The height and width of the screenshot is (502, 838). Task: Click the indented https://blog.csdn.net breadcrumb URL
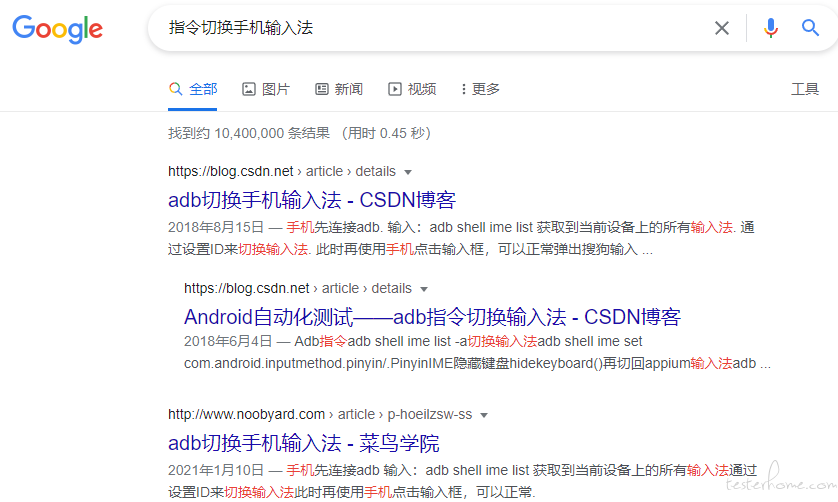(x=247, y=288)
